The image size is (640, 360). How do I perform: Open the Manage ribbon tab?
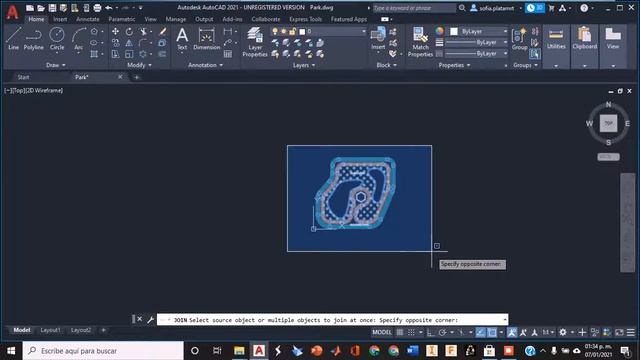(176, 19)
